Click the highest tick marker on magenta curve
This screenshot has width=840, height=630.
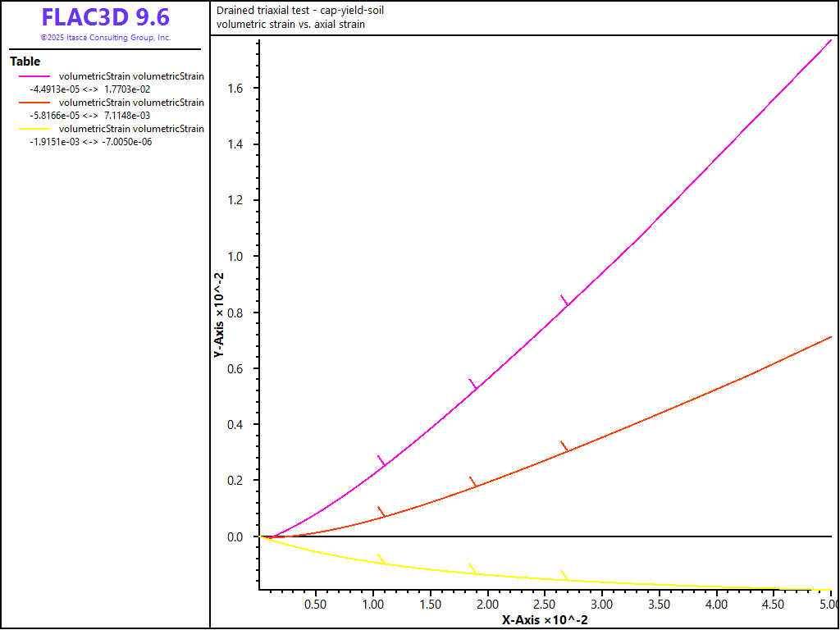(x=564, y=300)
